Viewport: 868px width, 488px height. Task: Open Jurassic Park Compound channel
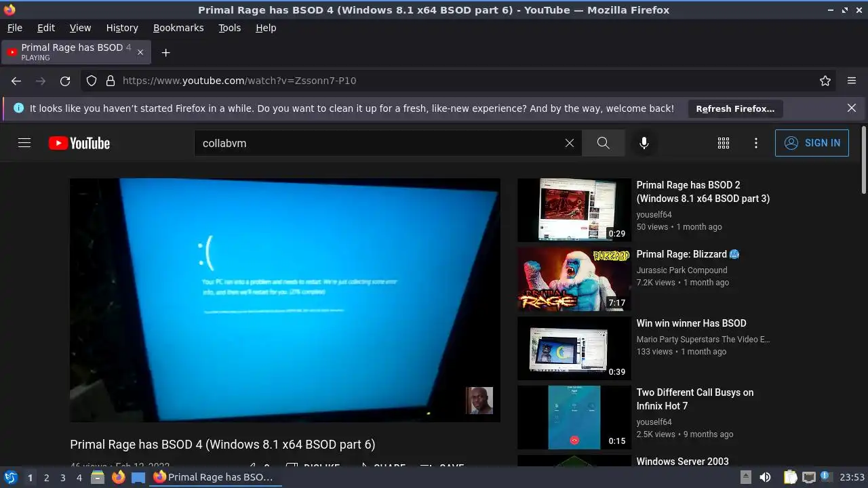[682, 270]
